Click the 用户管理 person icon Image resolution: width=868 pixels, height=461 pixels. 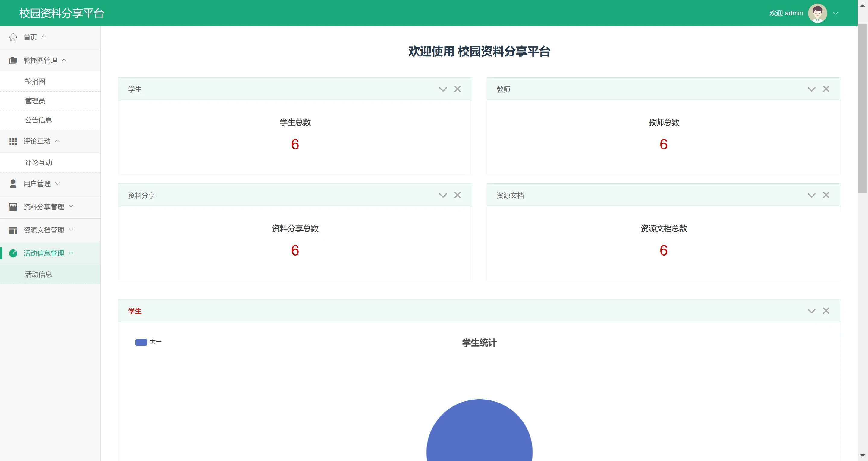click(13, 184)
